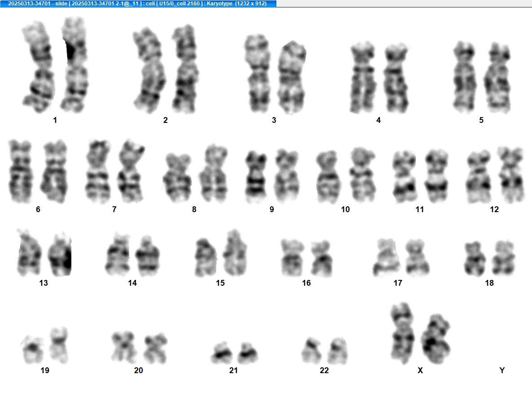The image size is (532, 405).
Task: Select the left chromosome 19
Action: point(32,349)
